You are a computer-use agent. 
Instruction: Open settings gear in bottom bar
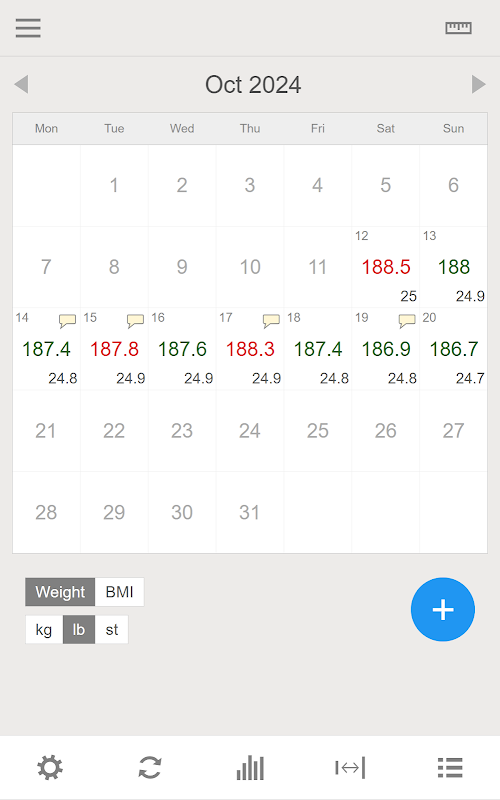coord(50,768)
